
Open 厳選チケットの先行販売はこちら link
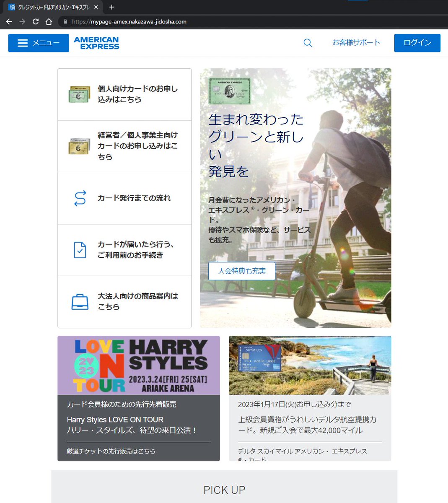[111, 451]
